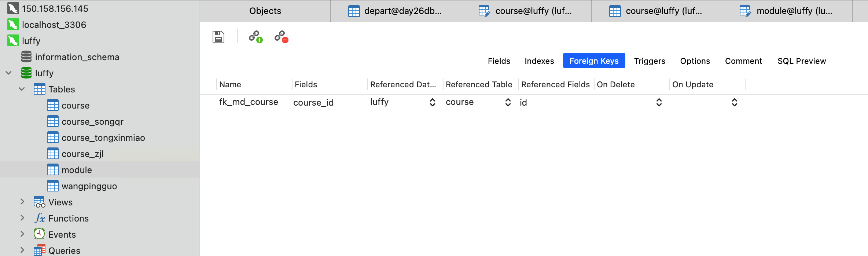This screenshot has height=256, width=868.
Task: Open the Comment tab
Action: tap(743, 61)
